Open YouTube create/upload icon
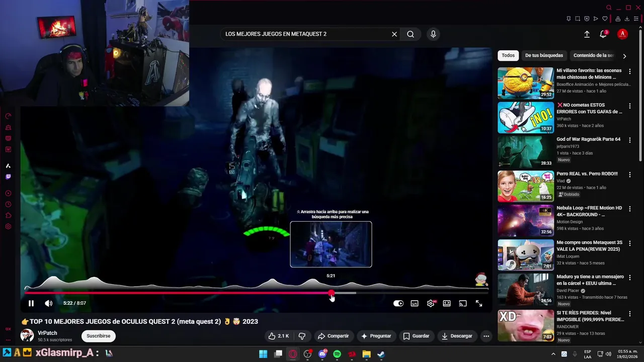The image size is (644, 362). [x=587, y=34]
